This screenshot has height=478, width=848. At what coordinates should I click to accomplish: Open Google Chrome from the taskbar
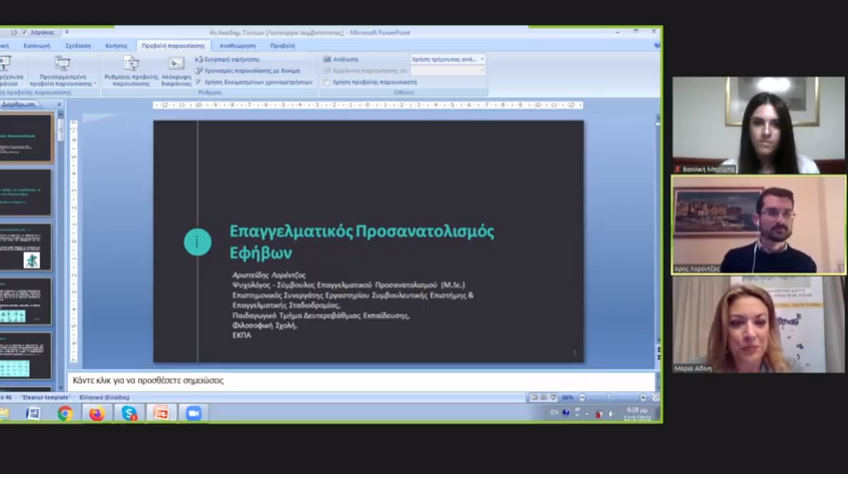(65, 413)
